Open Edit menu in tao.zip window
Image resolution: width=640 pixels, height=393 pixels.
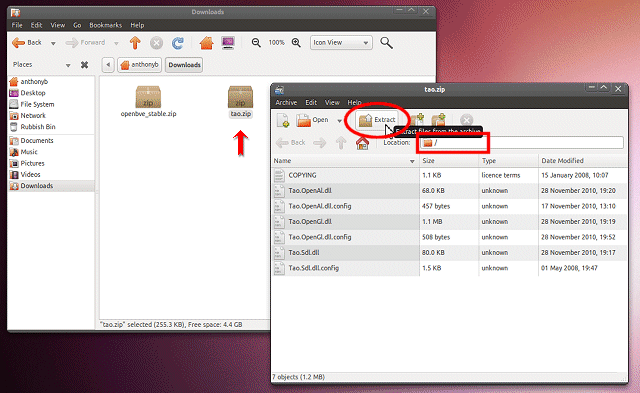tap(311, 102)
